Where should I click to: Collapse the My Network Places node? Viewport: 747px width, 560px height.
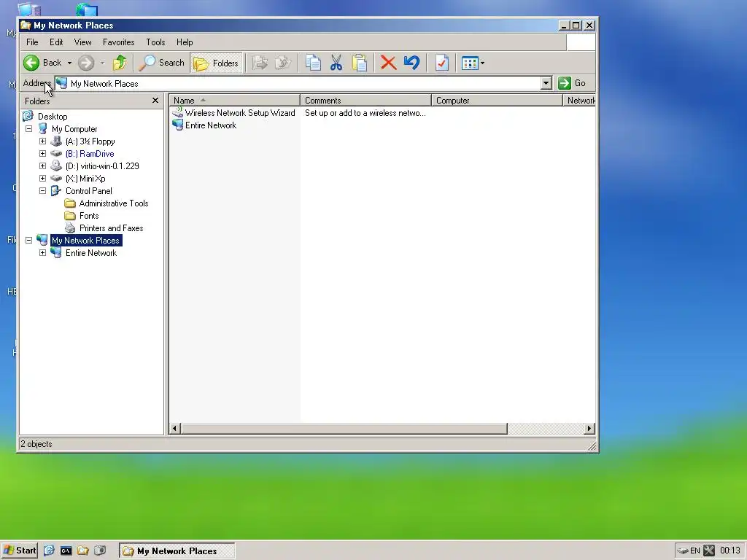tap(29, 241)
